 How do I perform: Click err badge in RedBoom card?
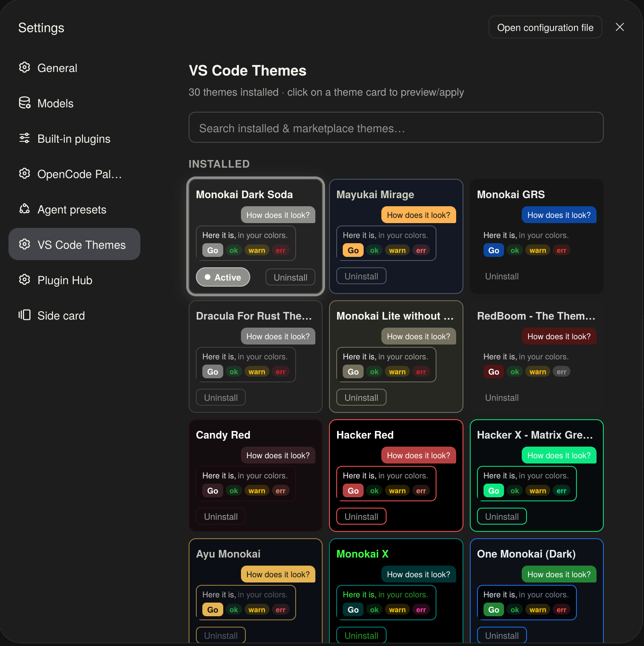(x=562, y=371)
